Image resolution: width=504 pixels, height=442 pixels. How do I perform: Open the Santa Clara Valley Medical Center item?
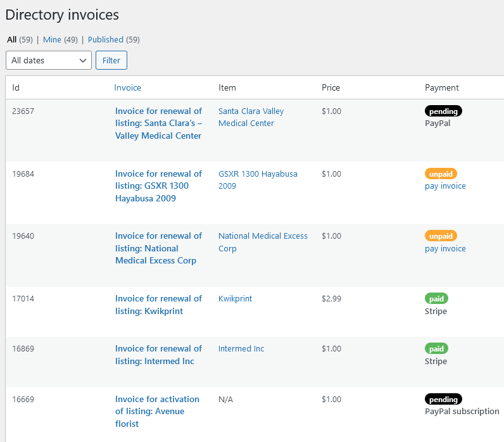coord(251,117)
